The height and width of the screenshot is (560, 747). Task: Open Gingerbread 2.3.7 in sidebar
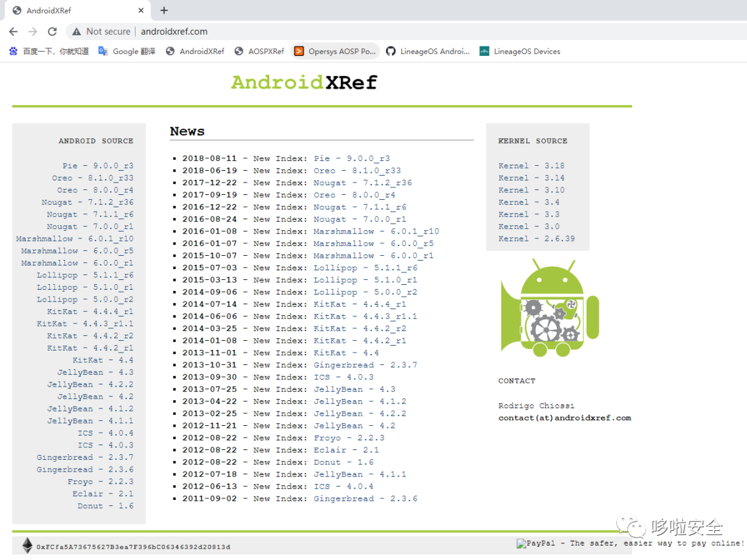point(85,457)
